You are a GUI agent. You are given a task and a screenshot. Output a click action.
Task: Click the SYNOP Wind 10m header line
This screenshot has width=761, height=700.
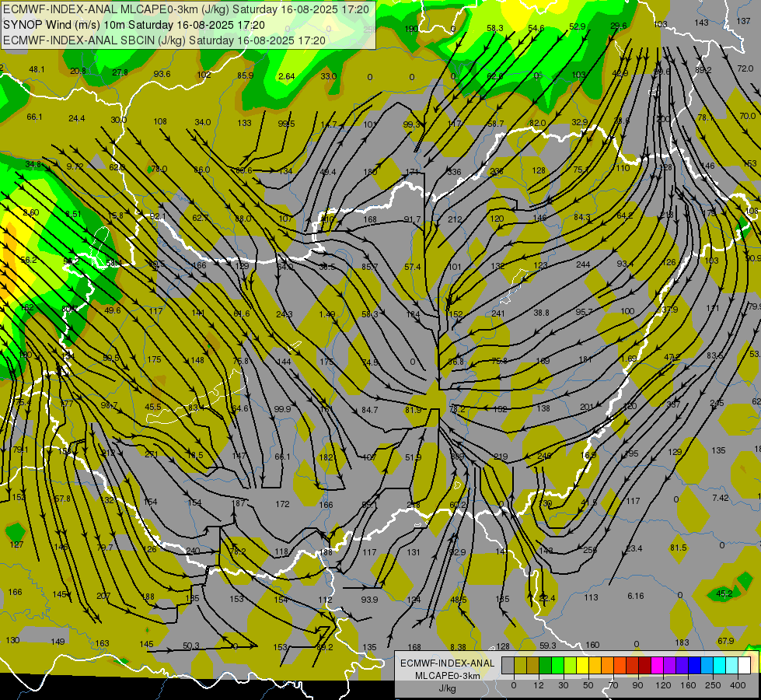[x=134, y=25]
